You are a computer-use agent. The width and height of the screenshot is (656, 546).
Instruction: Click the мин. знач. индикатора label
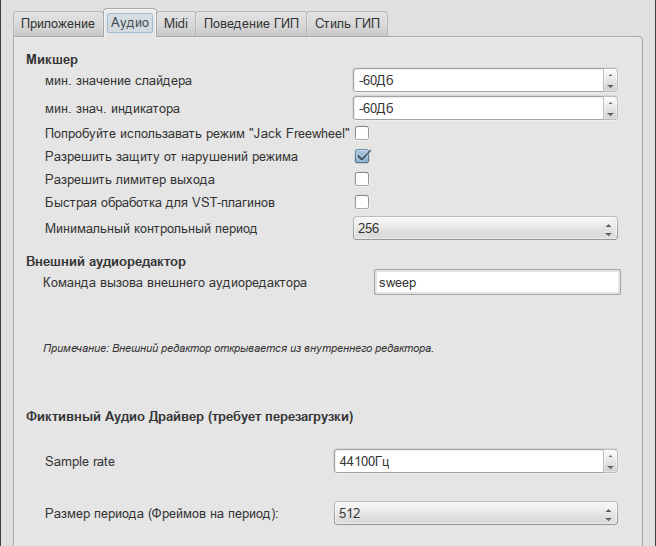point(112,109)
